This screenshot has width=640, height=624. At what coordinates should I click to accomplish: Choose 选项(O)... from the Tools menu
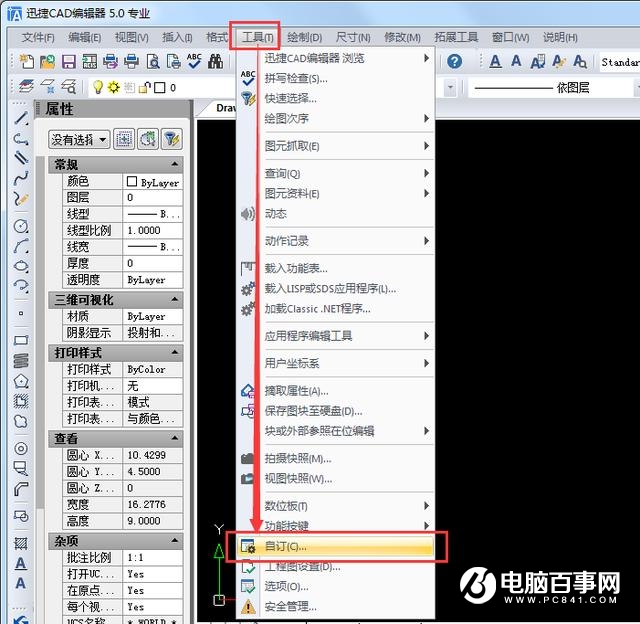pyautogui.click(x=336, y=586)
